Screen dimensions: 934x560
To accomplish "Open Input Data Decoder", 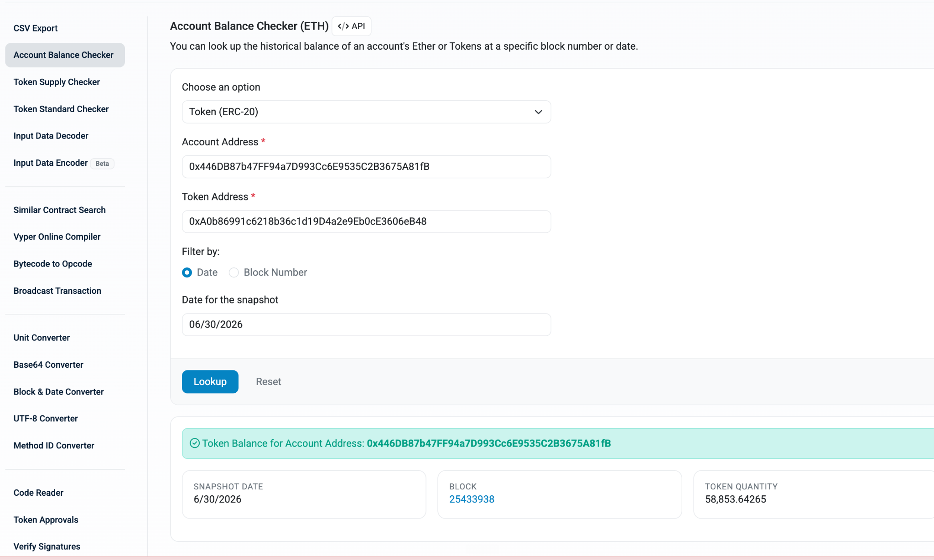I will click(x=51, y=136).
